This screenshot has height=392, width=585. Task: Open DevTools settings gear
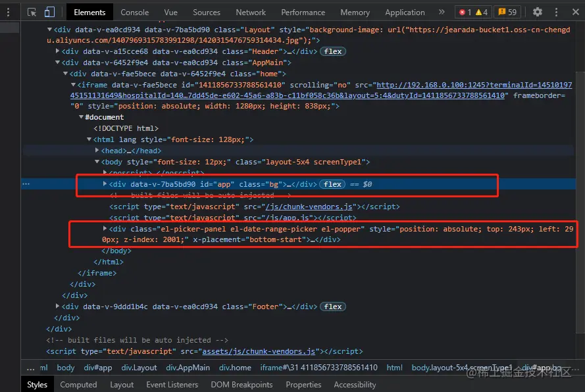(x=537, y=12)
